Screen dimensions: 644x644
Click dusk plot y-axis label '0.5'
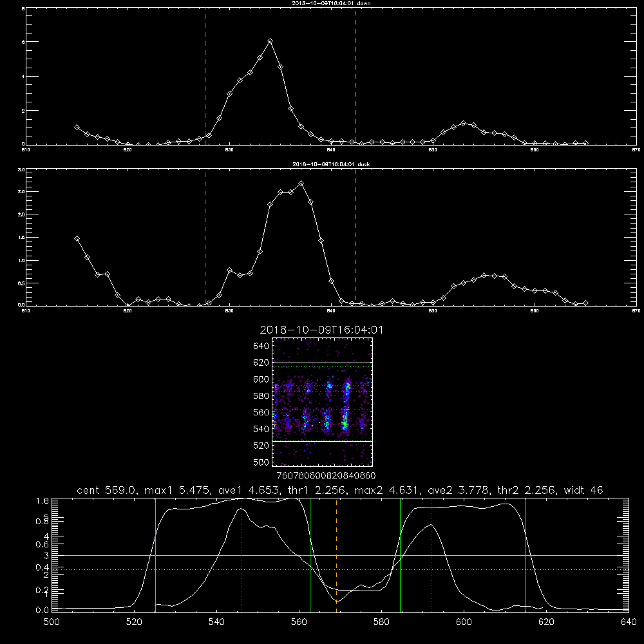(21, 283)
